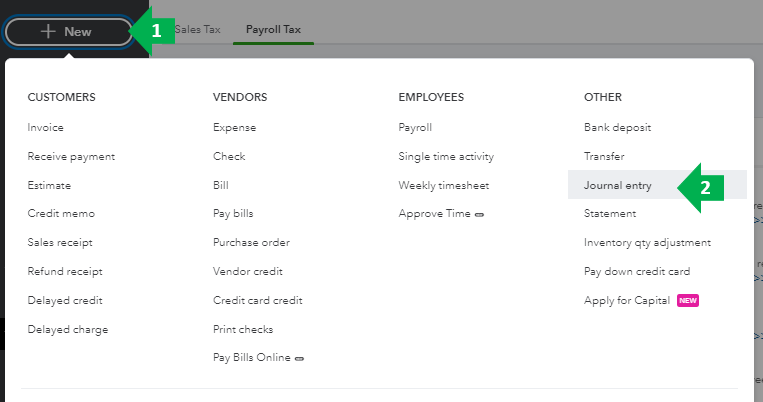The image size is (763, 402).
Task: Choose Single time activity
Action: click(446, 156)
